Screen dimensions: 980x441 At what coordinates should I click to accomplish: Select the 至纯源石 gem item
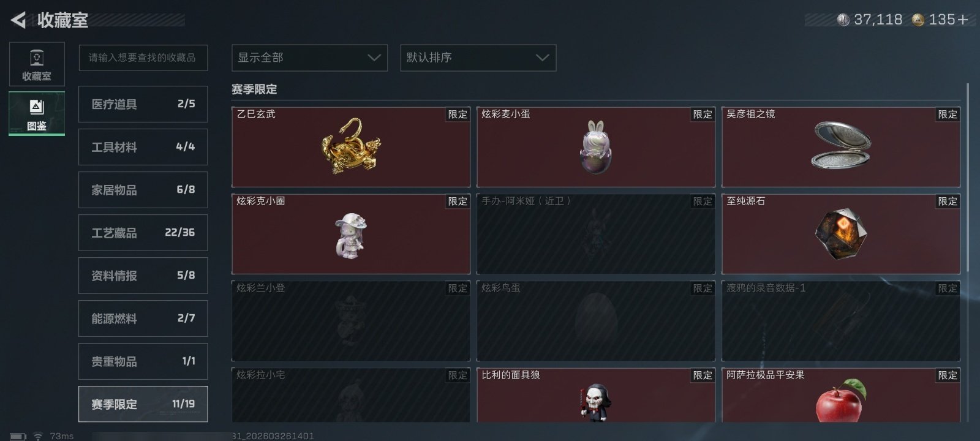(841, 234)
